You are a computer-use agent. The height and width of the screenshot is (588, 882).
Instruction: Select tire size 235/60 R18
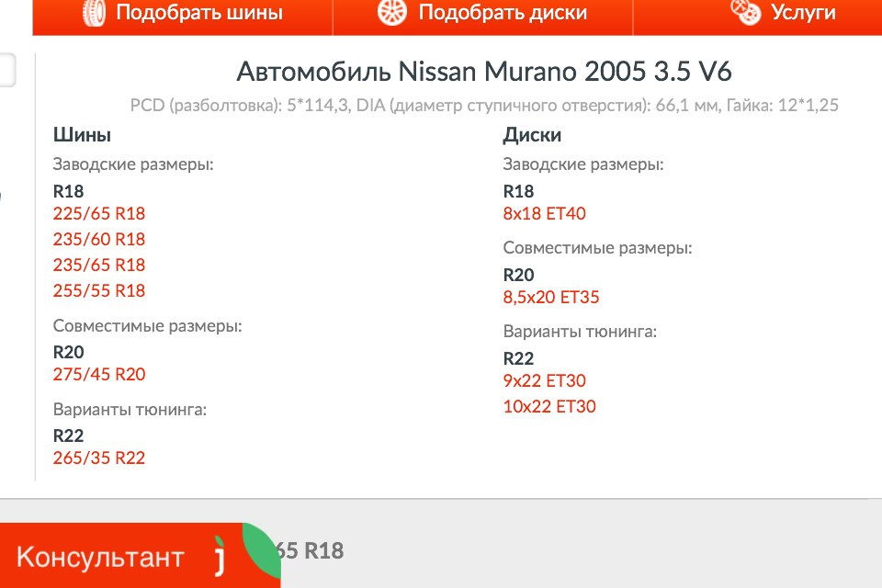click(99, 240)
